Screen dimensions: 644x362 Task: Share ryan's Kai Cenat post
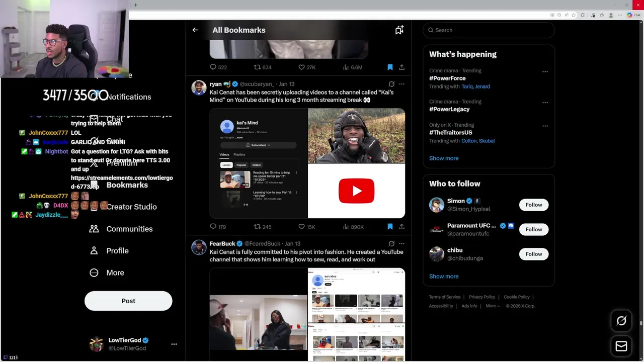[x=401, y=227]
